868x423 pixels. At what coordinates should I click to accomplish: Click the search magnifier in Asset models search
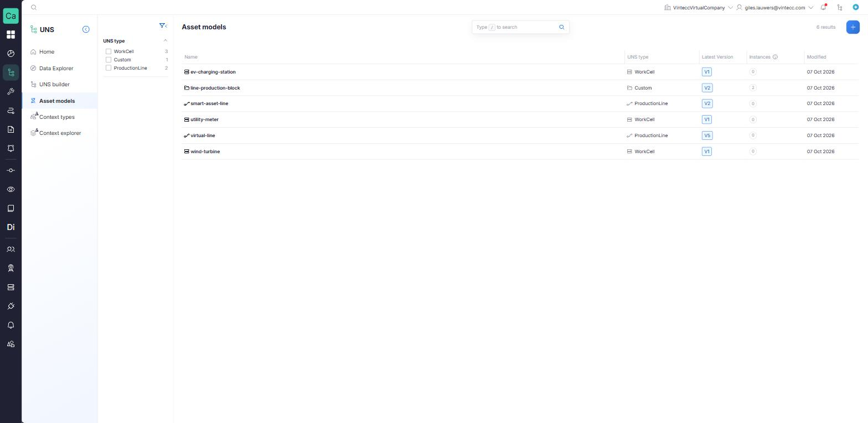(x=561, y=27)
